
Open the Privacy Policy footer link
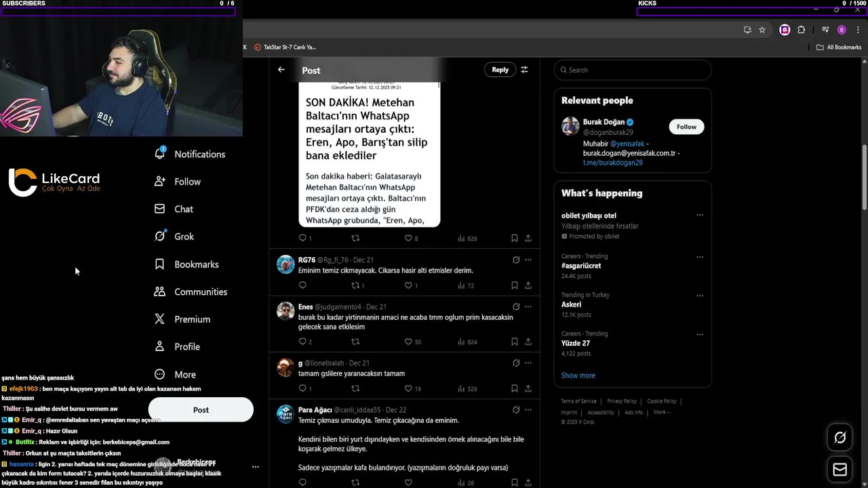point(622,401)
